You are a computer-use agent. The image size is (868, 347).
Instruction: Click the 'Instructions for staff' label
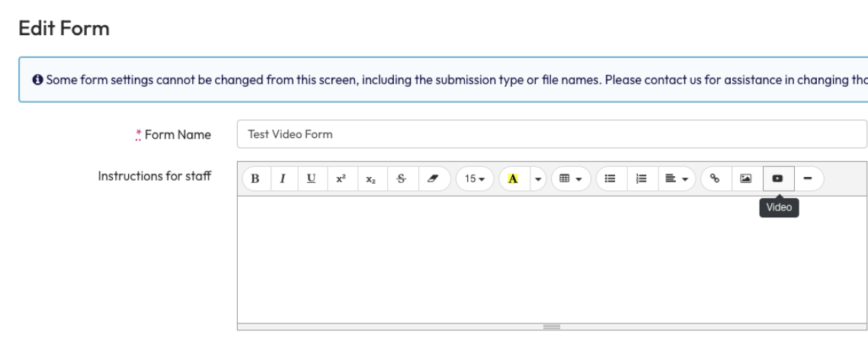click(x=155, y=176)
